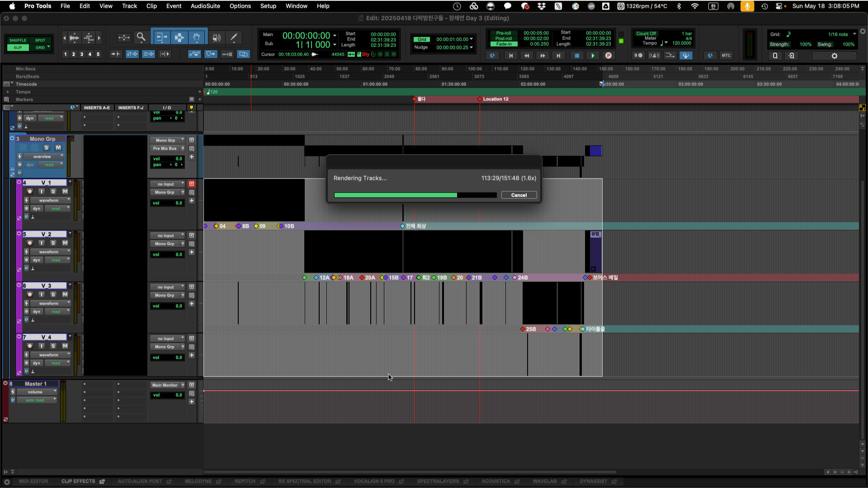Open the AudioSuite menu
The height and width of the screenshot is (488, 868).
coord(205,6)
